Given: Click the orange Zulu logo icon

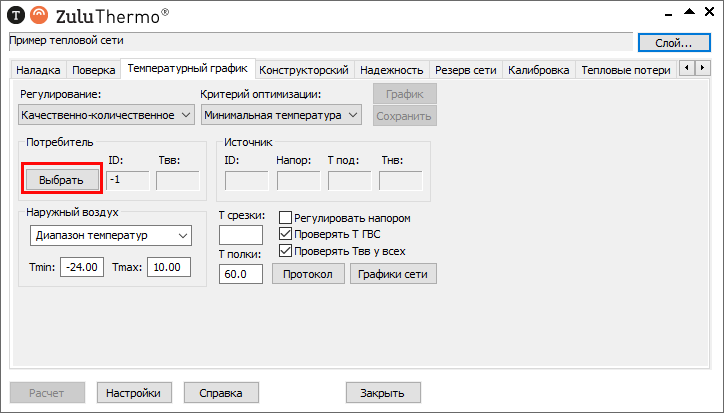Looking at the screenshot, I should click(39, 15).
